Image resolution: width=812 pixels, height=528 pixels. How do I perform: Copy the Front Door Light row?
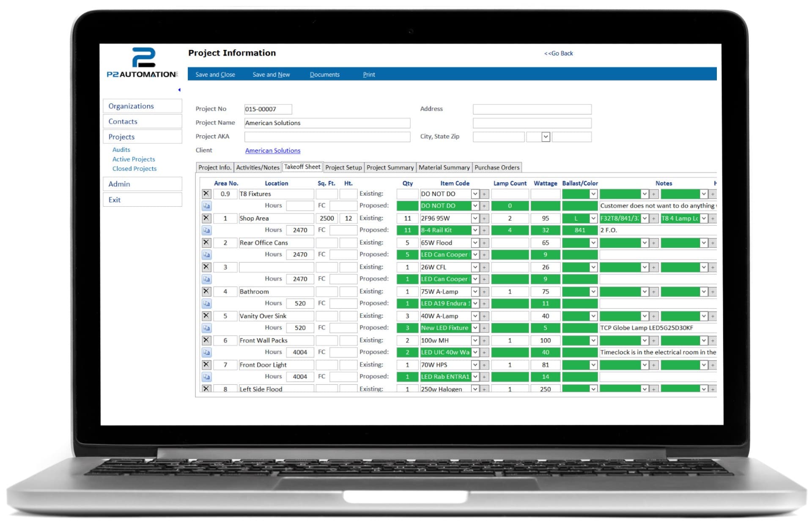coord(206,377)
